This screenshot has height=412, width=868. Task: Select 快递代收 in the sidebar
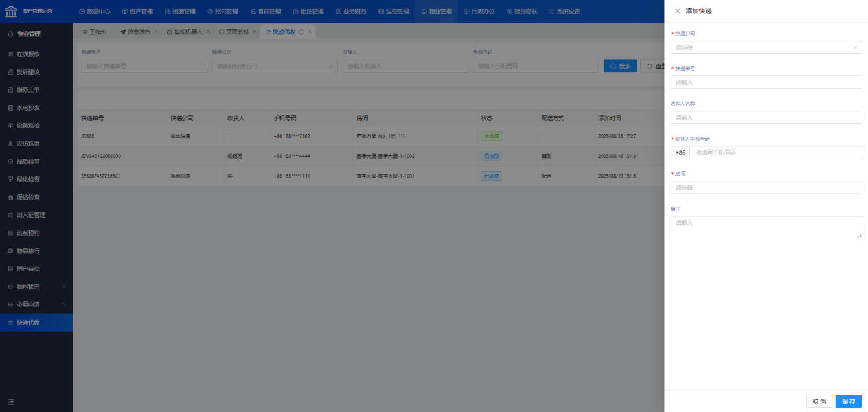pyautogui.click(x=36, y=322)
